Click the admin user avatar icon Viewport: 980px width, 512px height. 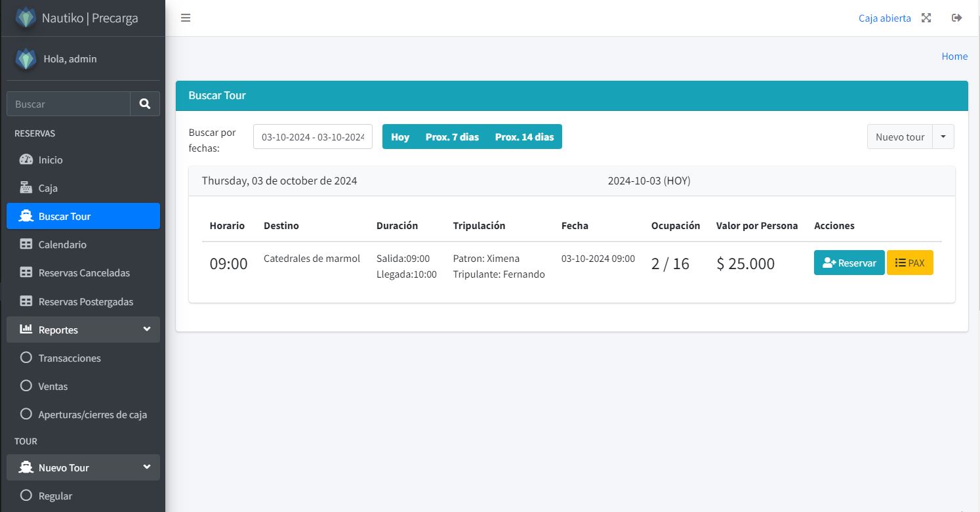[x=26, y=59]
